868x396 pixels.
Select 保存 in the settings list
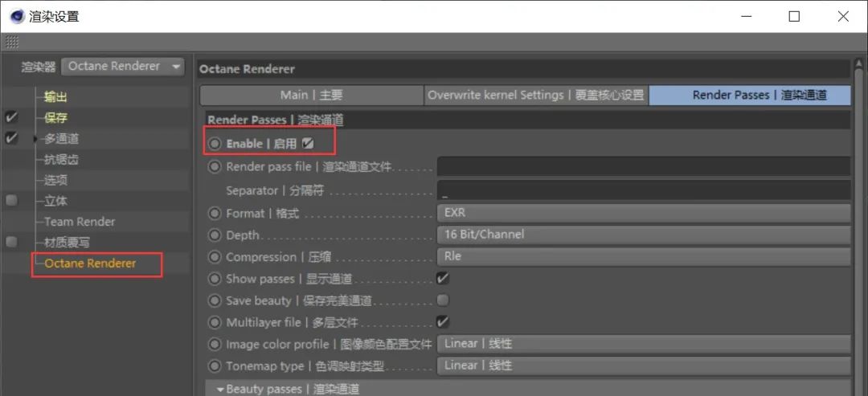coord(55,118)
